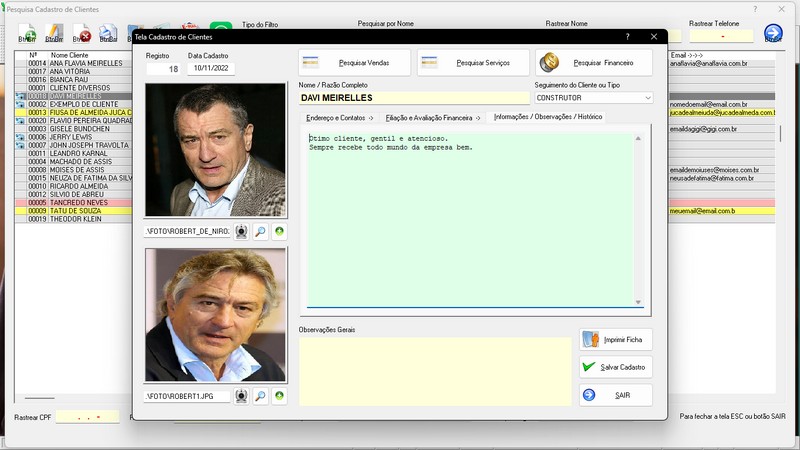Select row 00001 CLIENTE DIVERSOS

(75, 88)
